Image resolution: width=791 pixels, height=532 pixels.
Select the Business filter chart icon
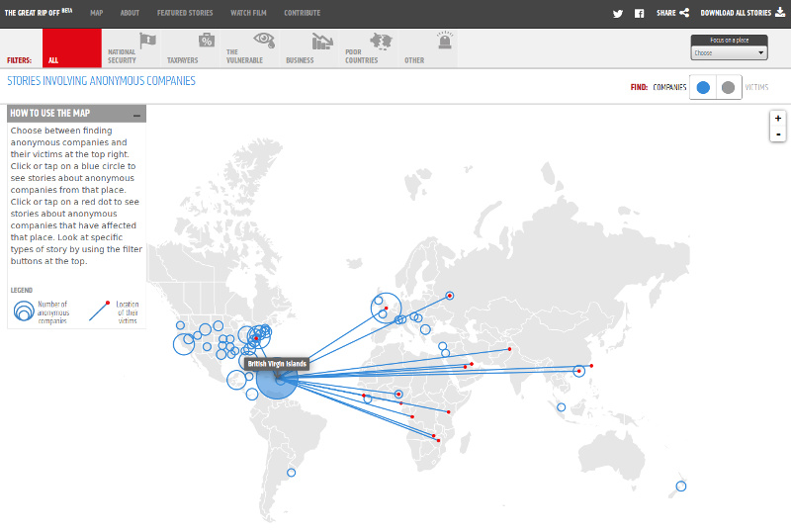click(322, 42)
